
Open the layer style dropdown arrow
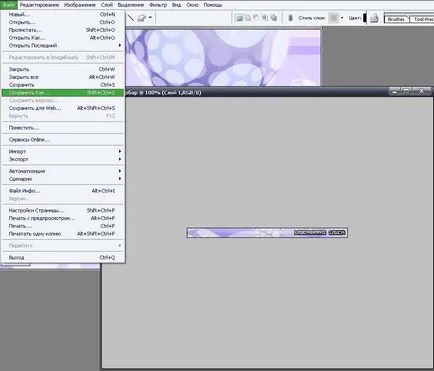coord(342,18)
